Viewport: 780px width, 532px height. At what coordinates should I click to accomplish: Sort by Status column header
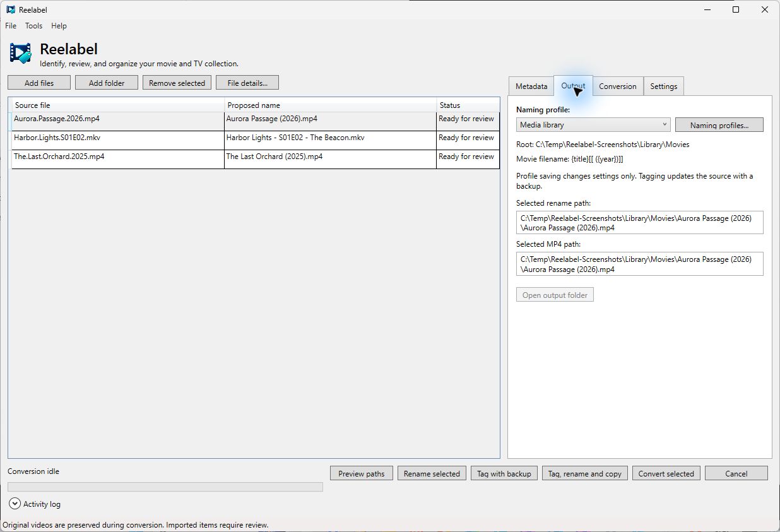(x=468, y=105)
